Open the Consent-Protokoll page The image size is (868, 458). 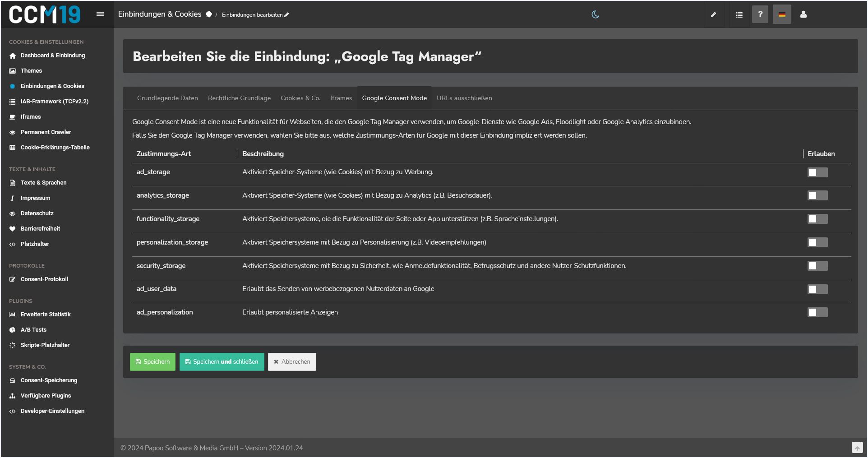[x=44, y=279]
